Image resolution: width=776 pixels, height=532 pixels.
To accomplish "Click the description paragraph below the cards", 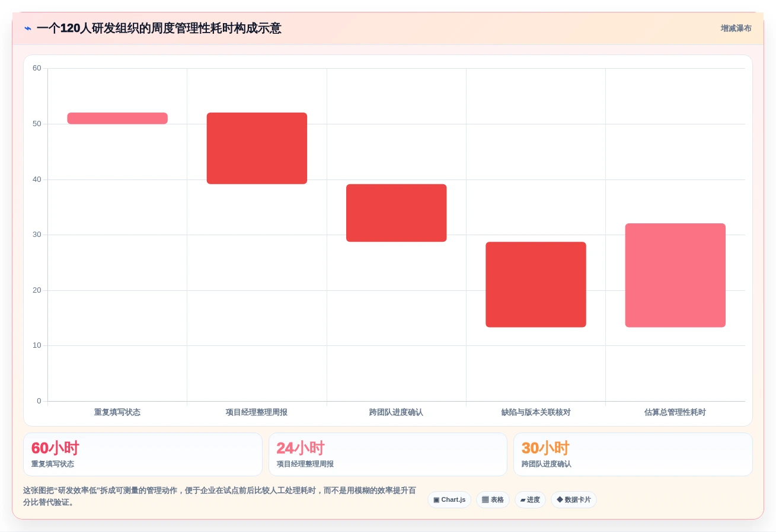I will (219, 496).
